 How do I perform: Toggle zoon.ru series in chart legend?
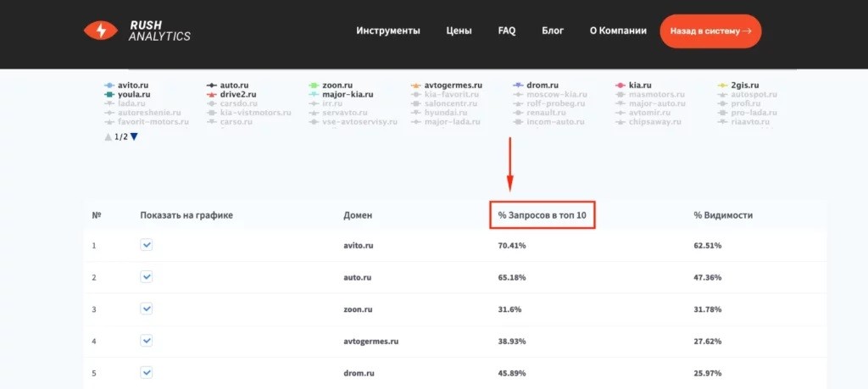331,86
